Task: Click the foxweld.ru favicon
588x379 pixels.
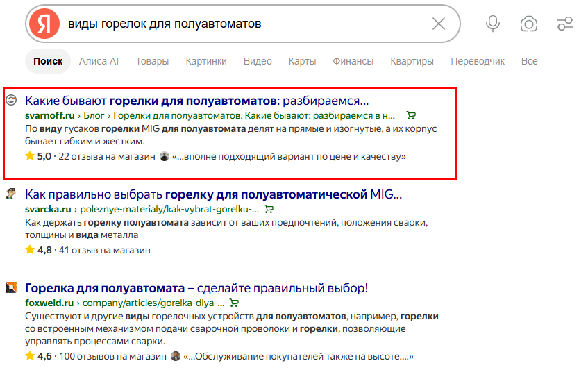Action: pos(11,287)
